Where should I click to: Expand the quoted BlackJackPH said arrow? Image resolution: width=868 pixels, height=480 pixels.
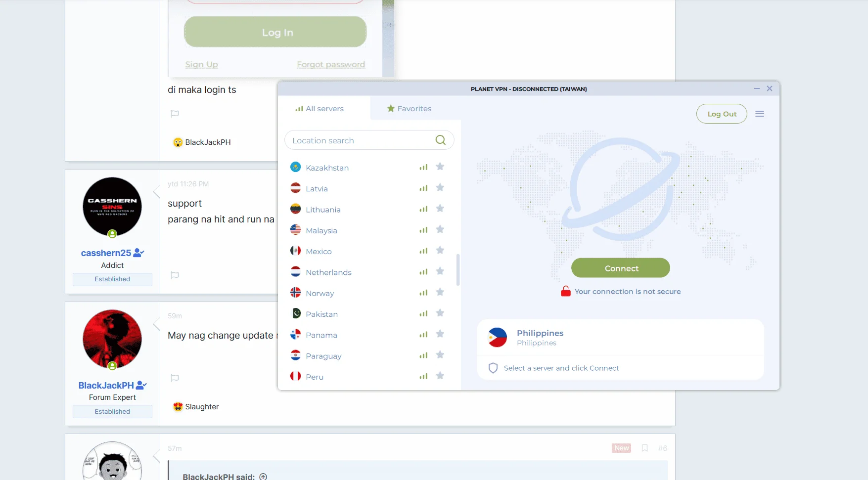click(263, 477)
